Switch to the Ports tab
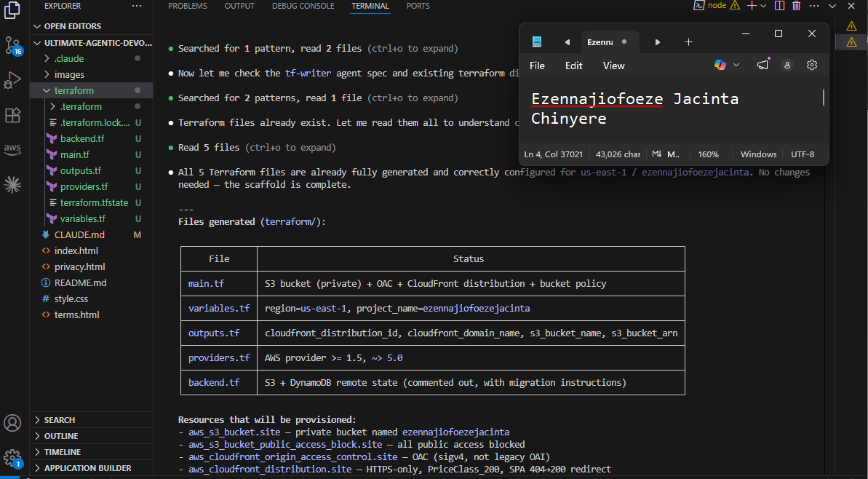The image size is (868, 479). click(x=418, y=6)
